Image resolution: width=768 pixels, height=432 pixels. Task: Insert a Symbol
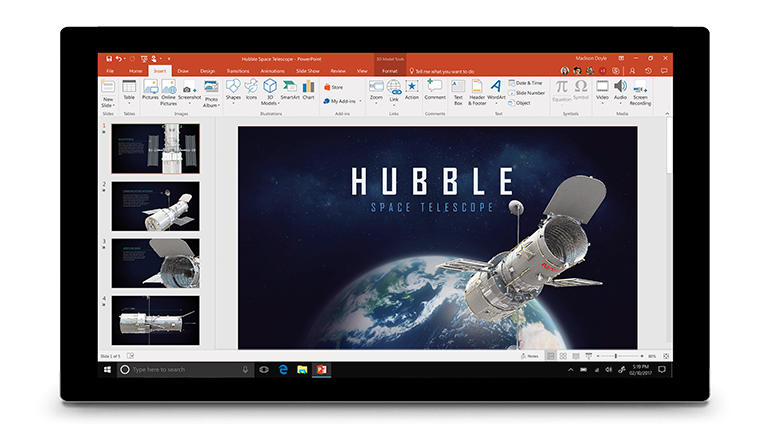581,90
